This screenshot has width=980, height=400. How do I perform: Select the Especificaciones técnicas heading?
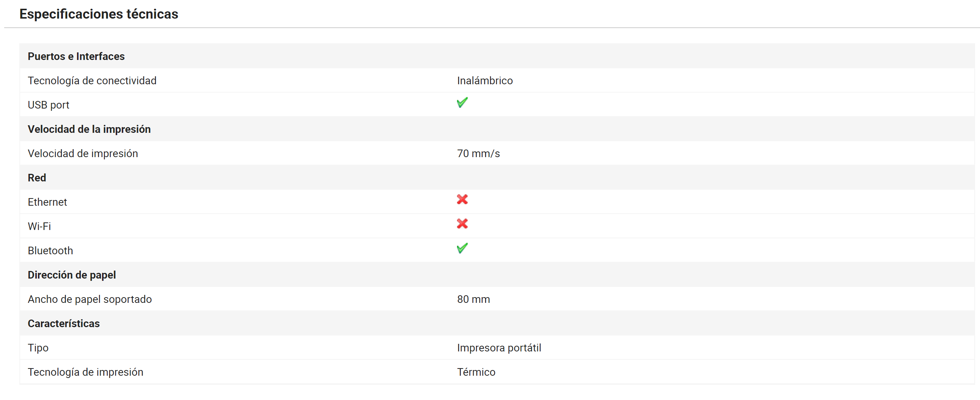[x=99, y=14]
